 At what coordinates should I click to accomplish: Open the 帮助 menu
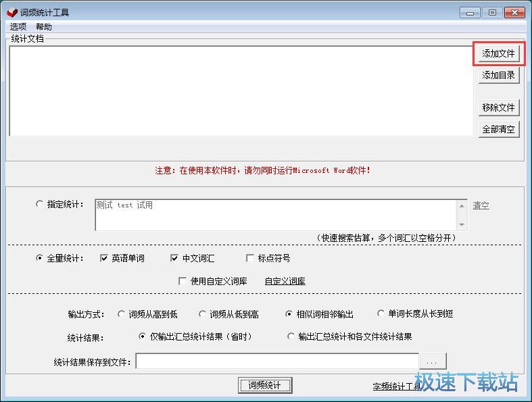tap(44, 26)
